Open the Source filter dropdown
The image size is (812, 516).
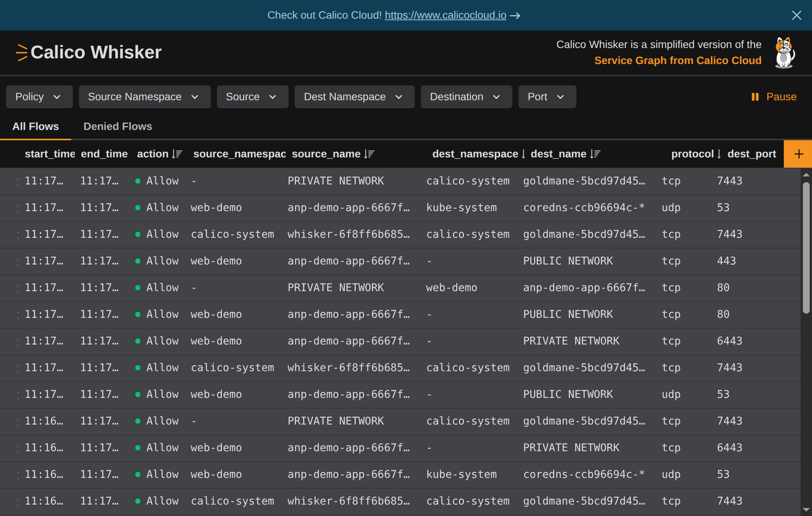pyautogui.click(x=252, y=97)
